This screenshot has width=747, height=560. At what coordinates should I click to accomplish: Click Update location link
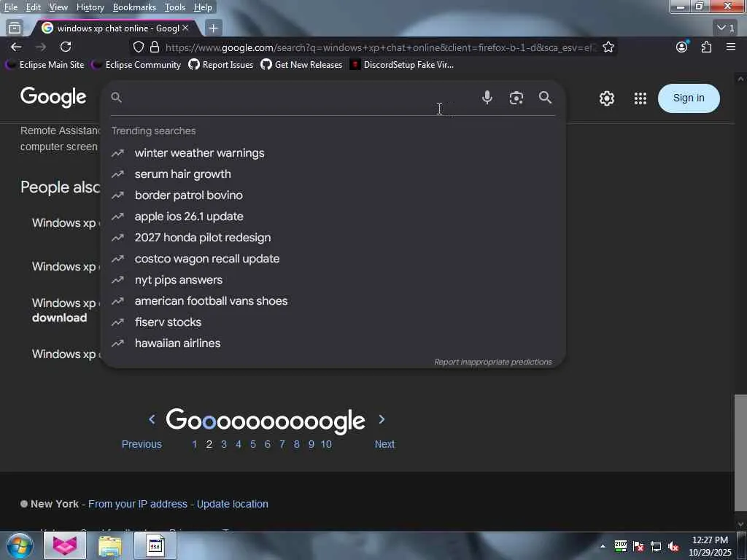click(233, 504)
